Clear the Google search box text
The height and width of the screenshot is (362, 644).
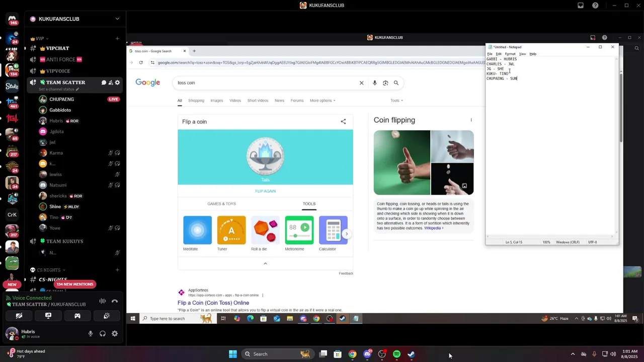coord(361,83)
